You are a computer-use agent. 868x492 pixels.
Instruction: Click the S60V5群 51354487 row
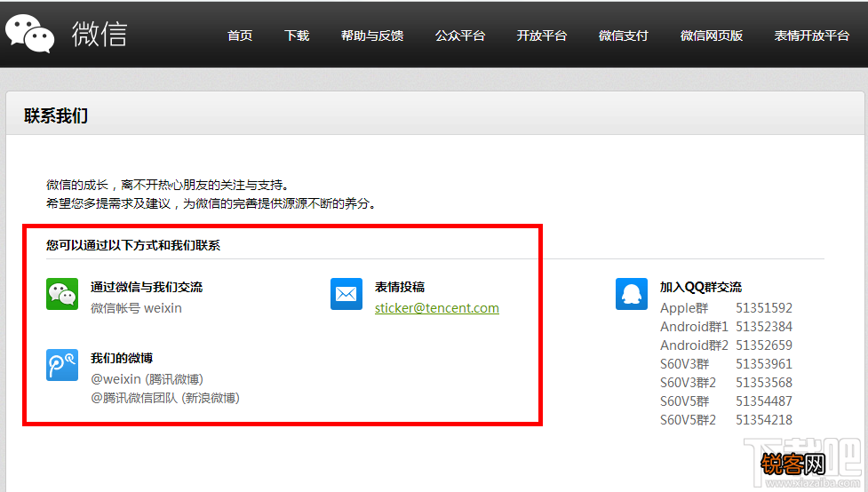point(726,401)
